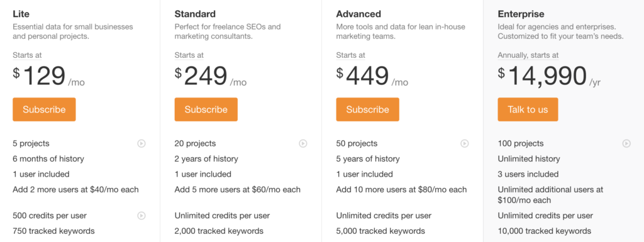Click the underlined Starts at label under Standard
This screenshot has height=242, width=644.
click(189, 55)
